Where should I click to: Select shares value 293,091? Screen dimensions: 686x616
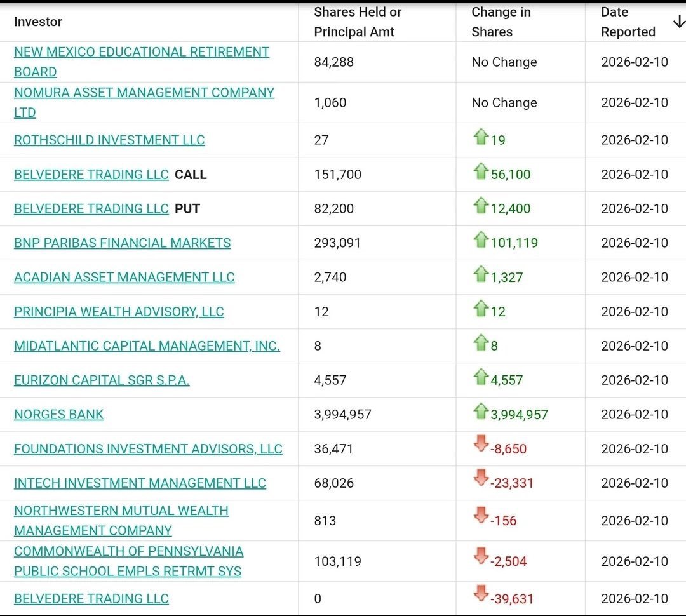(x=337, y=243)
